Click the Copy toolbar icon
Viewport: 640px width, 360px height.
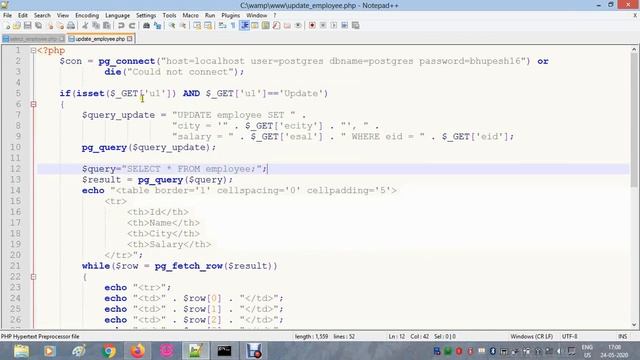coord(96,26)
